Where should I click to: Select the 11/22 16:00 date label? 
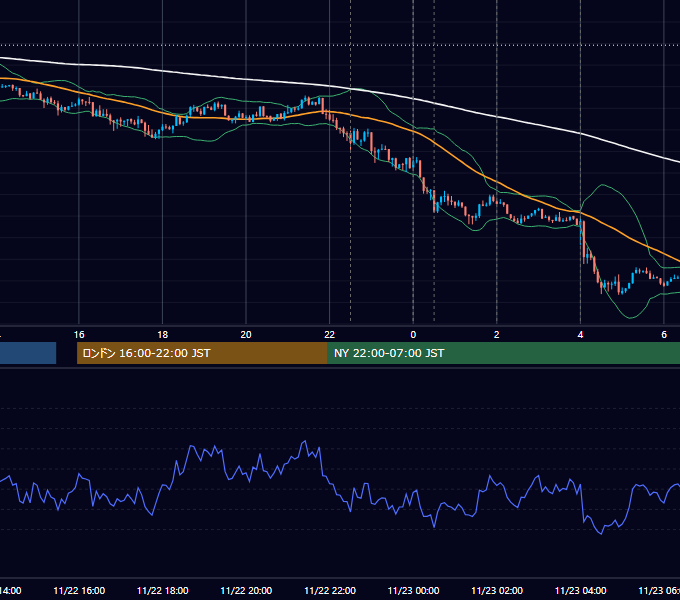coord(79,591)
